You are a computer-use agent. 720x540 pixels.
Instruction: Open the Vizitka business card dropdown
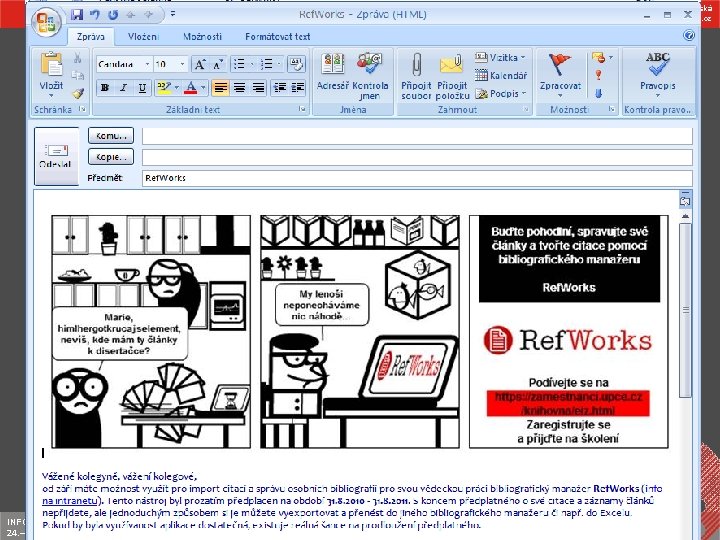click(x=501, y=58)
